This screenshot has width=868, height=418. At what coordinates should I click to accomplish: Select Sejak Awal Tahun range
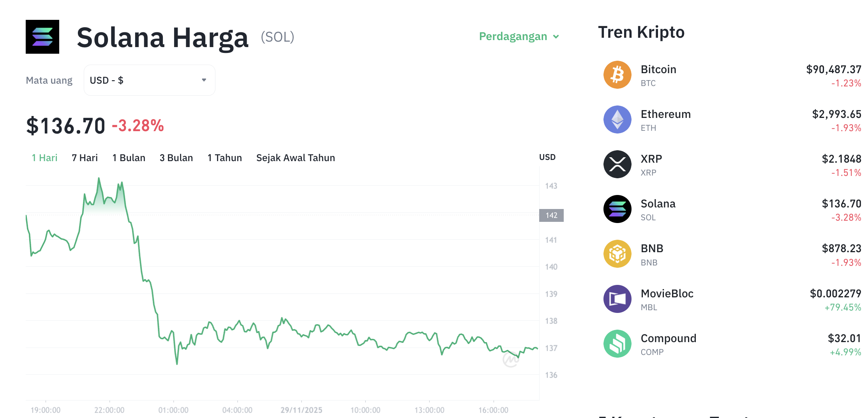pyautogui.click(x=295, y=158)
